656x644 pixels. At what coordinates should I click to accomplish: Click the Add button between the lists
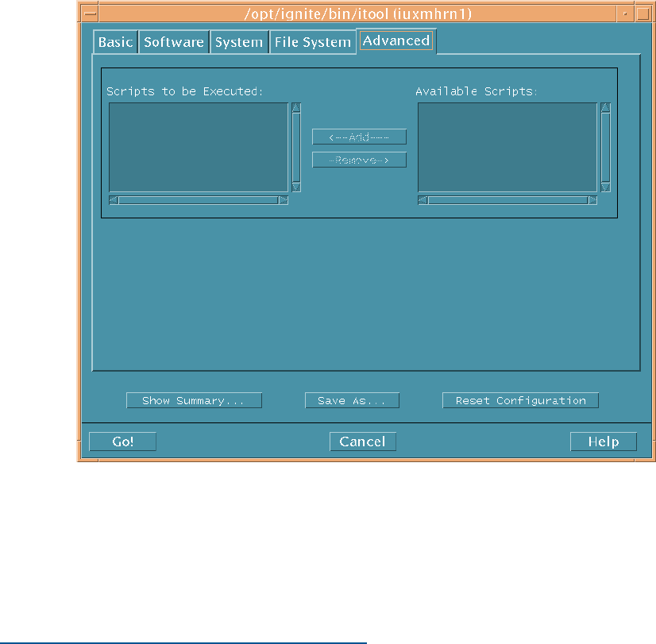360,137
